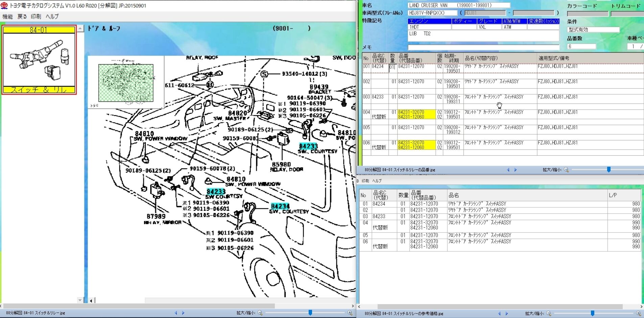The height and width of the screenshot is (318, 644).
Task: Click zoom-out magnifier in the diagram viewer bar
Action: pyautogui.click(x=260, y=313)
